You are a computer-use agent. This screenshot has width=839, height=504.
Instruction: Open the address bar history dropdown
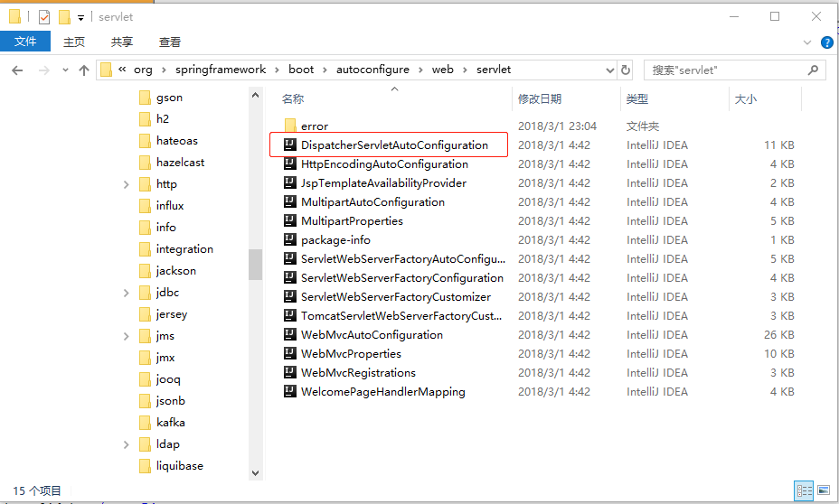pos(609,70)
